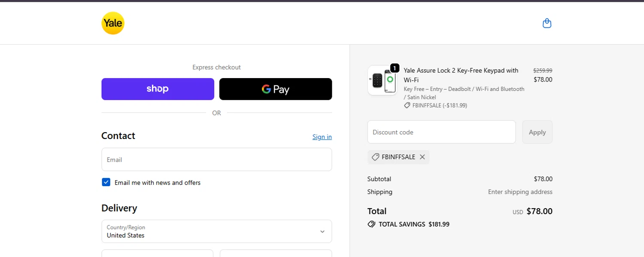Uncheck Email me with news and offers
Image resolution: width=644 pixels, height=257 pixels.
106,182
